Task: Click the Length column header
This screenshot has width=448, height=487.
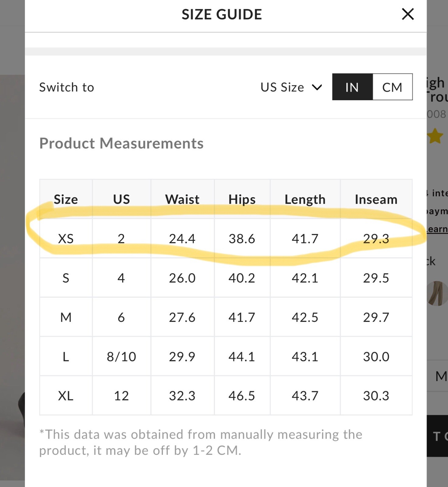Action: [305, 199]
